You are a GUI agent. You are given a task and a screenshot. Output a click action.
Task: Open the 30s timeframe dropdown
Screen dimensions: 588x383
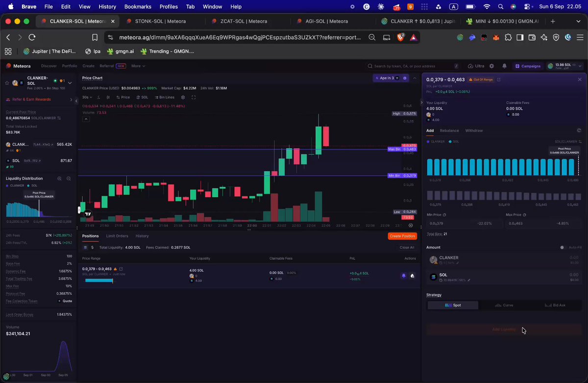88,97
